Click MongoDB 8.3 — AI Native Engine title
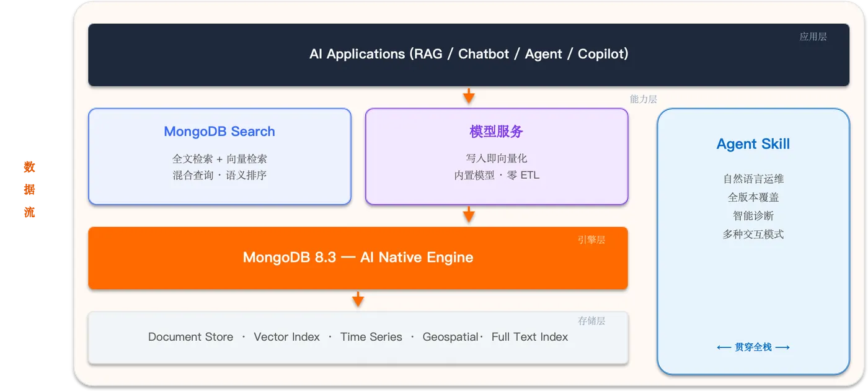The height and width of the screenshot is (391, 868). click(x=358, y=258)
